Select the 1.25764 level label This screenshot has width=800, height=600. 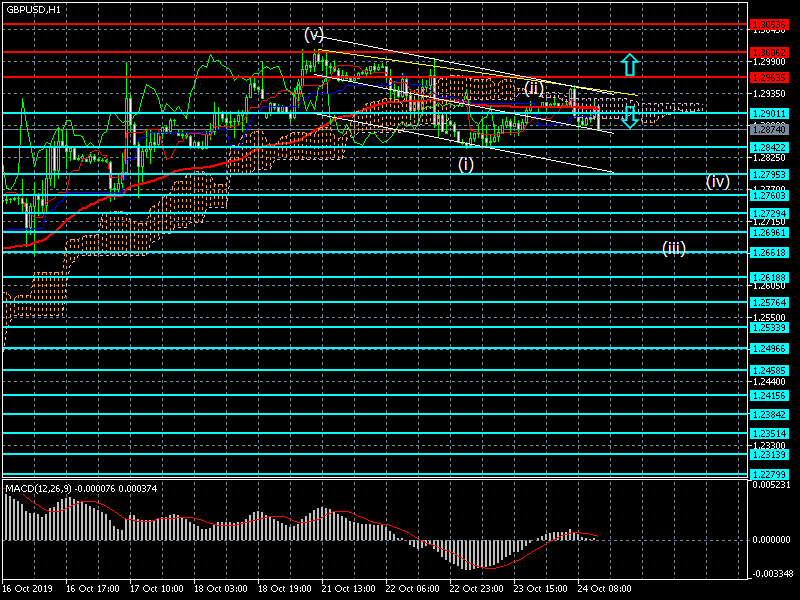point(769,303)
